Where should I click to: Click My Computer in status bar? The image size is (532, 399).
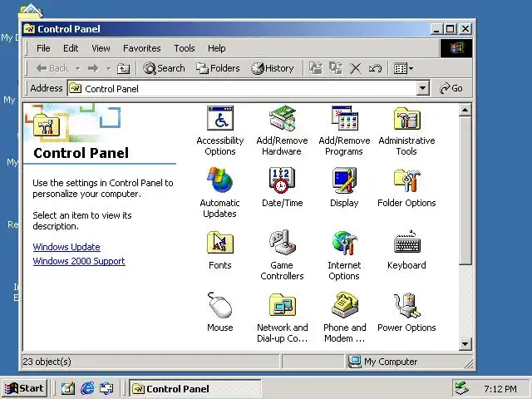[x=383, y=362]
